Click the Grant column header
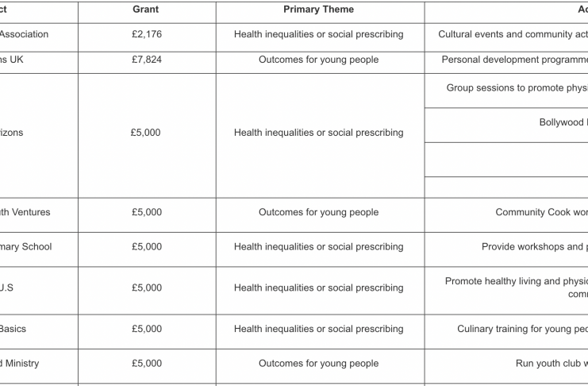This screenshot has width=588, height=386. [x=146, y=10]
